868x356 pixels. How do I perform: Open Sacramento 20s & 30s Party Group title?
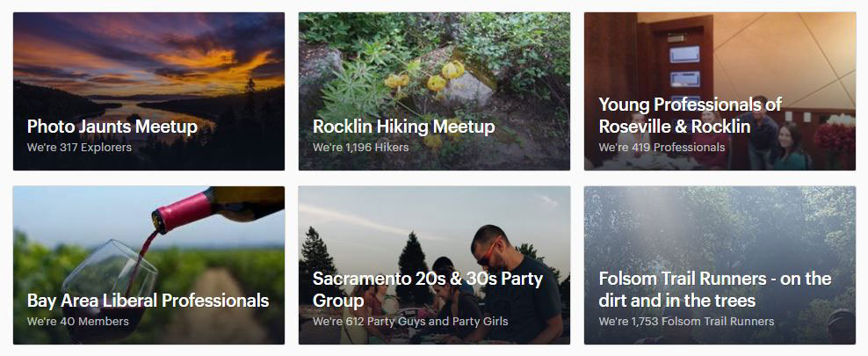[x=427, y=289]
